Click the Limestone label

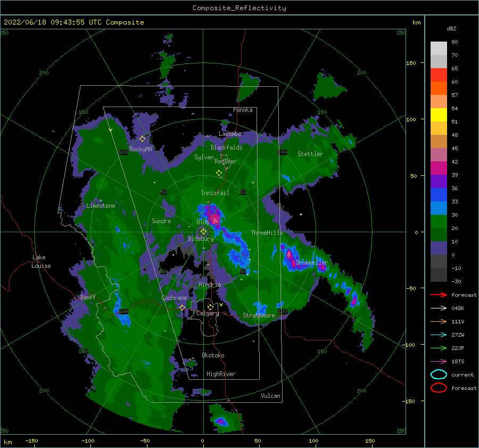tap(101, 206)
